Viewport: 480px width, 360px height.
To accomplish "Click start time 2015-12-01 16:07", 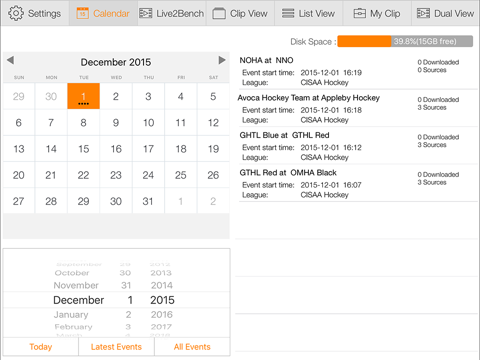I will pyautogui.click(x=331, y=185).
